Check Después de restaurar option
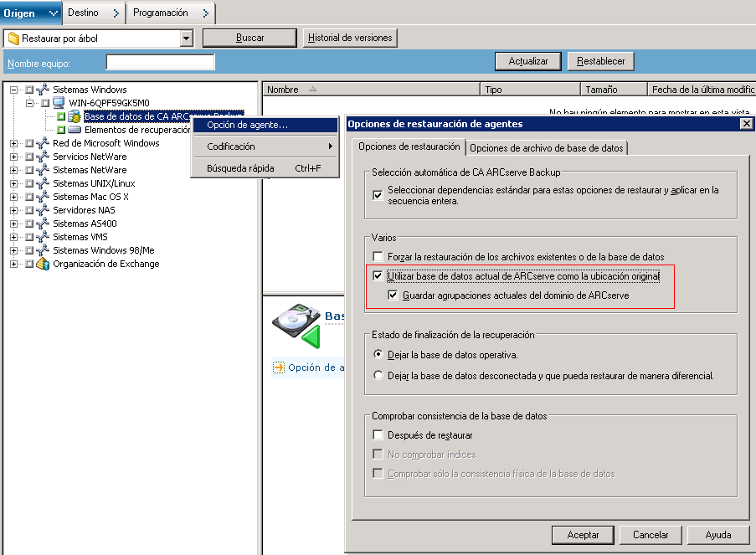This screenshot has width=756, height=555. (x=378, y=435)
